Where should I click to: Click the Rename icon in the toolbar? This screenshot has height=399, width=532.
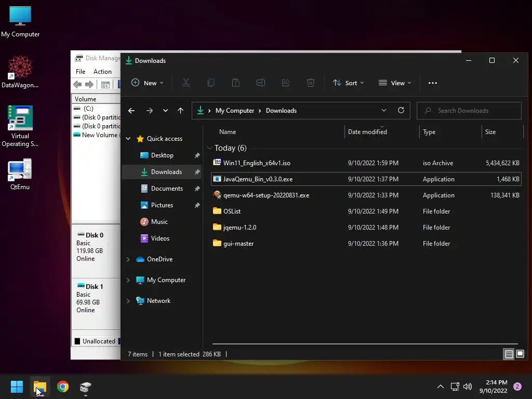[261, 83]
